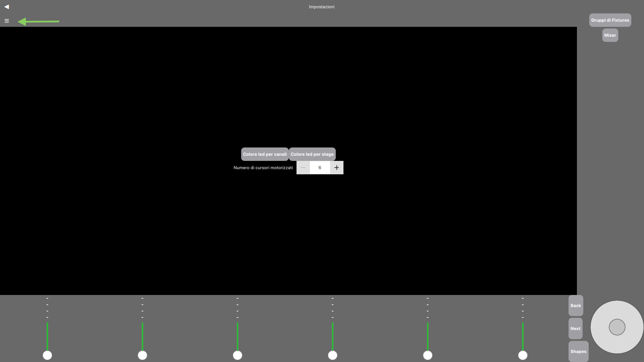The height and width of the screenshot is (362, 644).
Task: Increment motorized faders count with plus
Action: 337,167
